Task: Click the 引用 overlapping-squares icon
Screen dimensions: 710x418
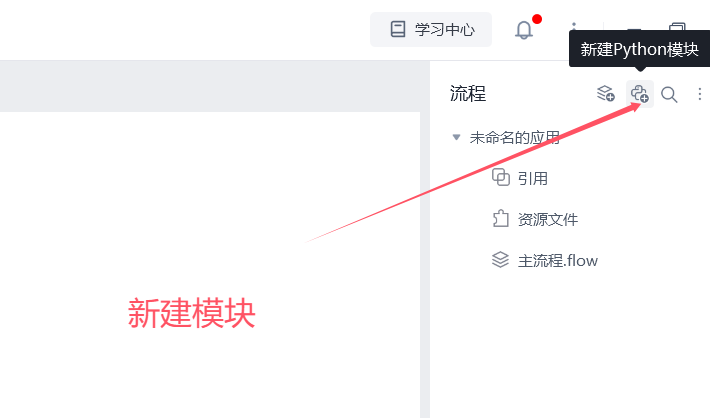Action: click(501, 178)
